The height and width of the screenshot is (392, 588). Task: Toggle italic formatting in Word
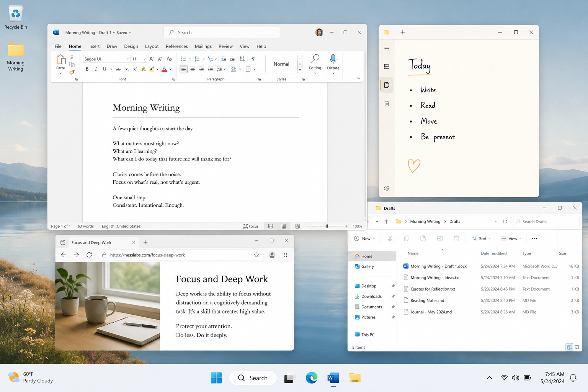click(x=96, y=69)
